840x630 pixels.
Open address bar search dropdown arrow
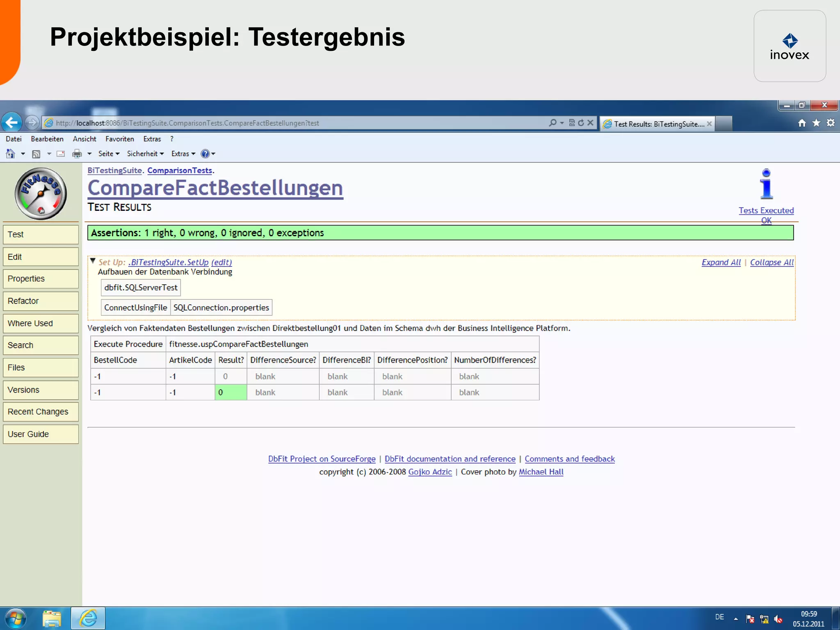562,123
